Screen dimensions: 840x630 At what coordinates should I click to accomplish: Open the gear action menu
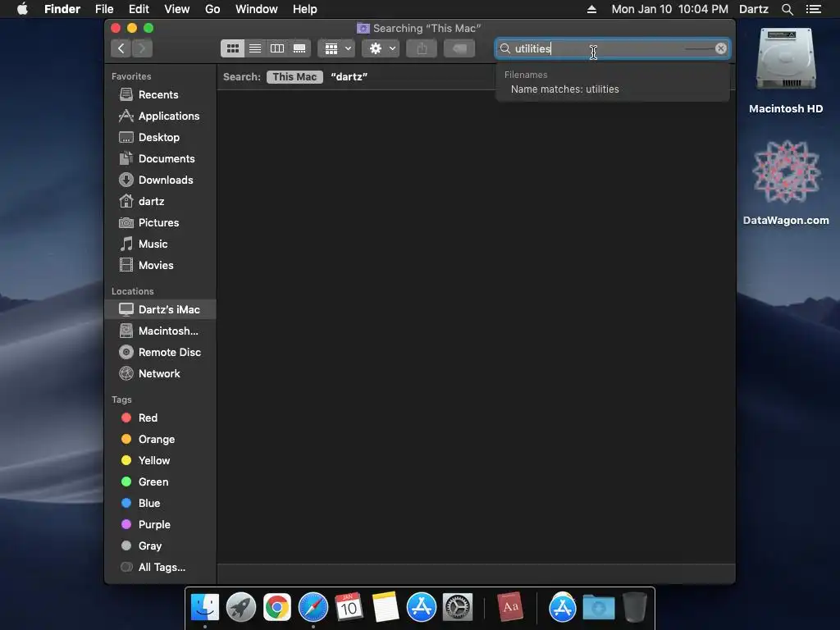point(381,48)
